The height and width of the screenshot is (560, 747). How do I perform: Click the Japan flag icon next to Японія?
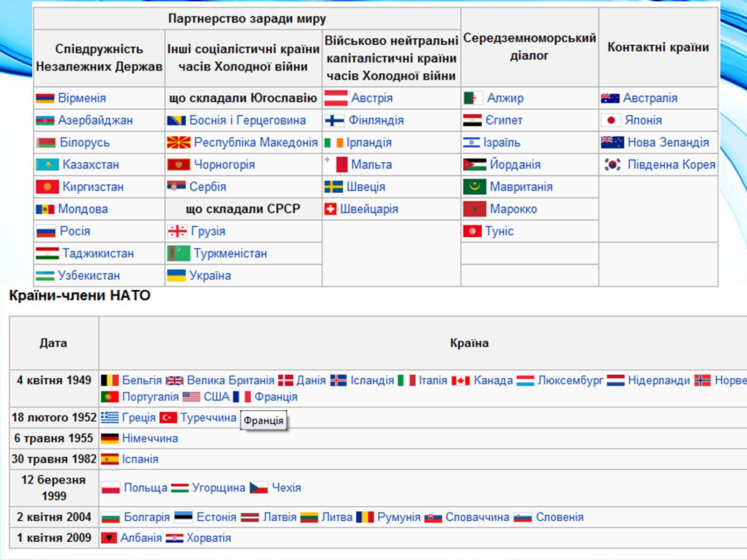click(611, 120)
